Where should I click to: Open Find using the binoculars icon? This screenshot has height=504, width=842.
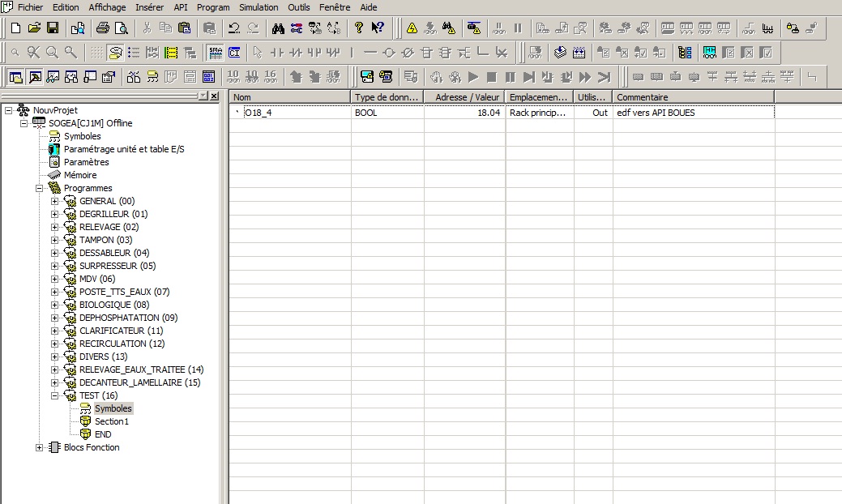click(x=278, y=28)
